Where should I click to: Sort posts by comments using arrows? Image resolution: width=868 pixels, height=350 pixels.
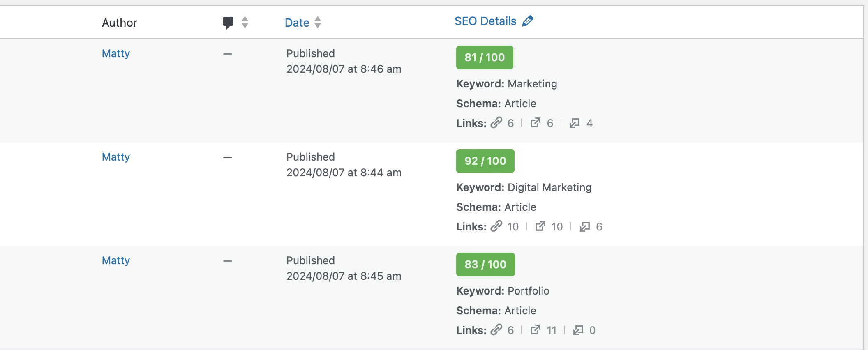pyautogui.click(x=245, y=22)
